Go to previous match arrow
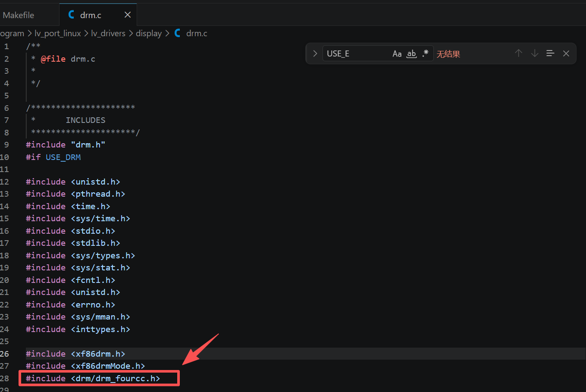 [x=519, y=53]
